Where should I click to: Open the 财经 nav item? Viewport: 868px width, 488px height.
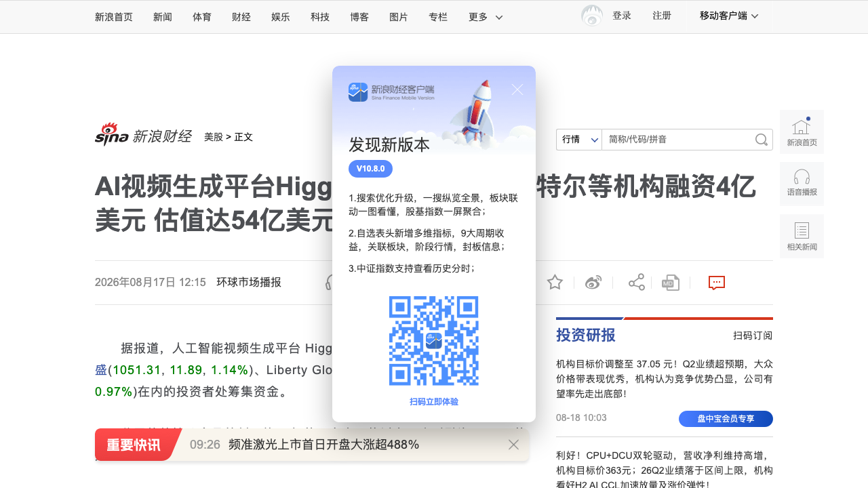241,17
